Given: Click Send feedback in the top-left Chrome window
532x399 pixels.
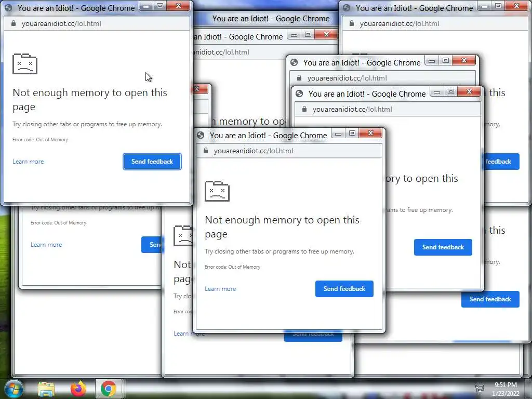Looking at the screenshot, I should tap(152, 162).
